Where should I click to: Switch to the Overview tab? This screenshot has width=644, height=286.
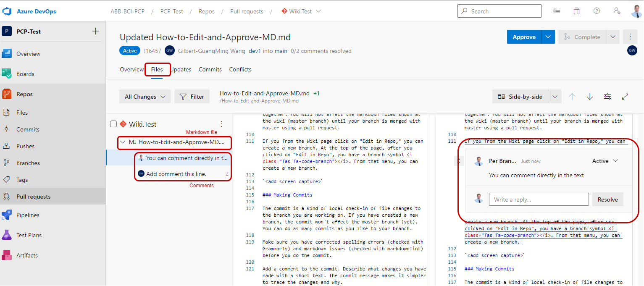(131, 69)
